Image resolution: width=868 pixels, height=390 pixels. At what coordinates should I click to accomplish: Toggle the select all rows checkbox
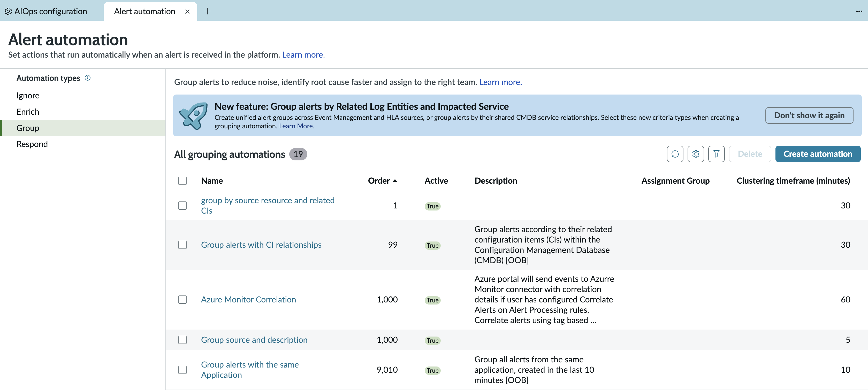(x=182, y=181)
